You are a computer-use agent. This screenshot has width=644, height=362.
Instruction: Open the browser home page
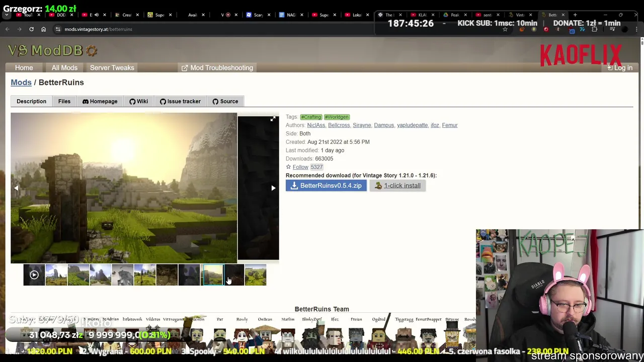pyautogui.click(x=43, y=29)
